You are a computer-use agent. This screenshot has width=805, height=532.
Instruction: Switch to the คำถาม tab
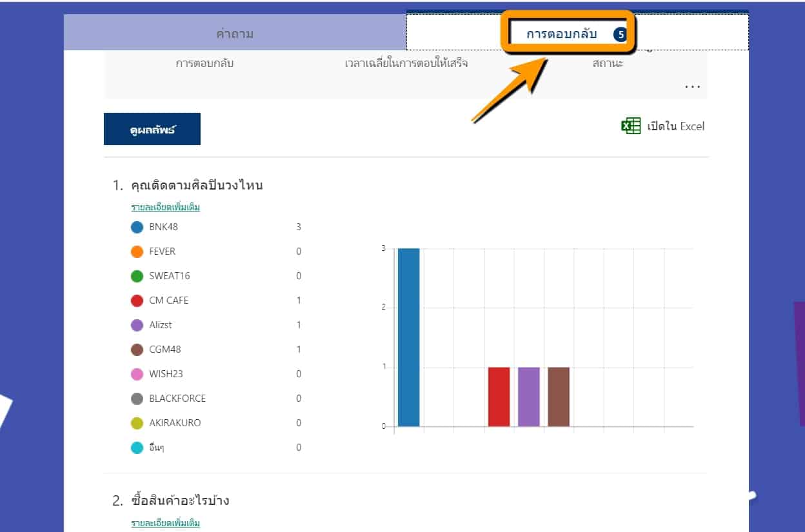[235, 34]
